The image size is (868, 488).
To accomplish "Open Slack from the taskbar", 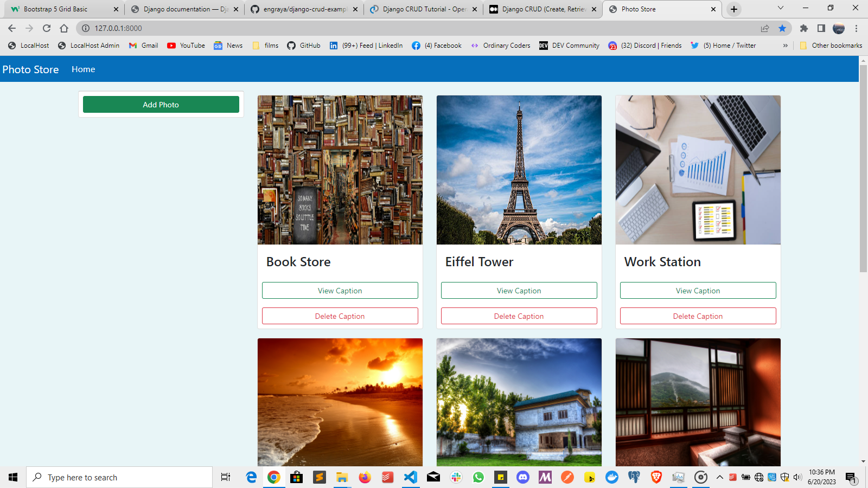I will point(456,477).
